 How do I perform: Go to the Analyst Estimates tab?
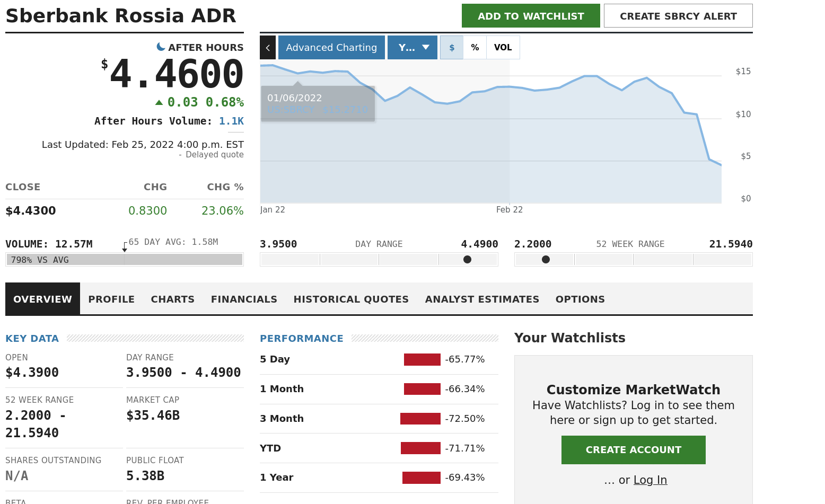pos(482,299)
